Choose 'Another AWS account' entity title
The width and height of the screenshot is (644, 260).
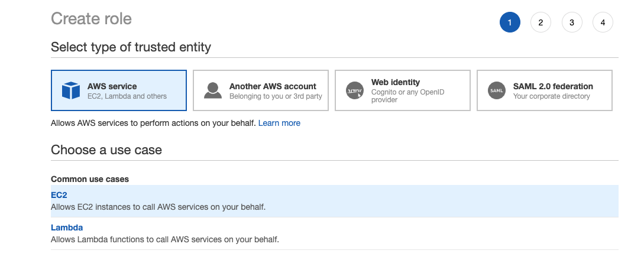[273, 86]
